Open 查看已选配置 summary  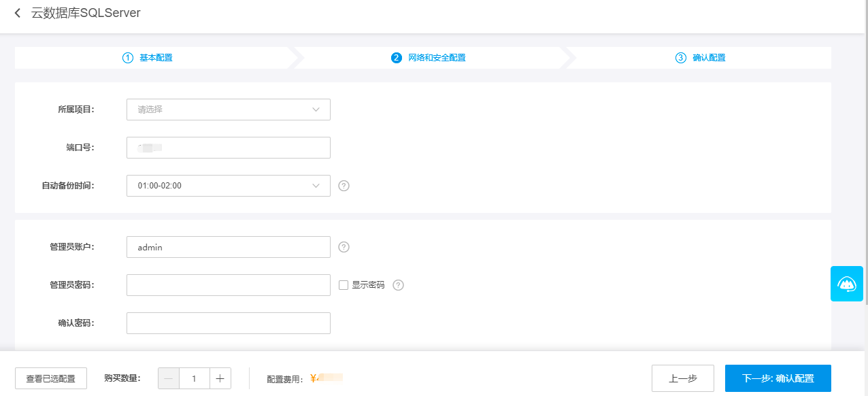point(51,378)
